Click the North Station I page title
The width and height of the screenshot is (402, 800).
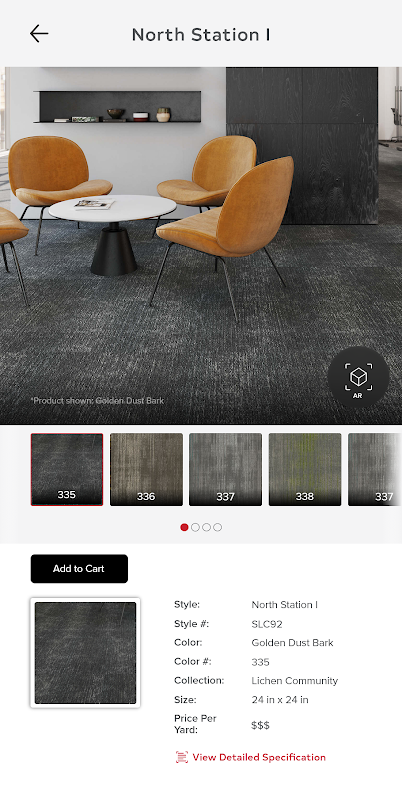201,35
